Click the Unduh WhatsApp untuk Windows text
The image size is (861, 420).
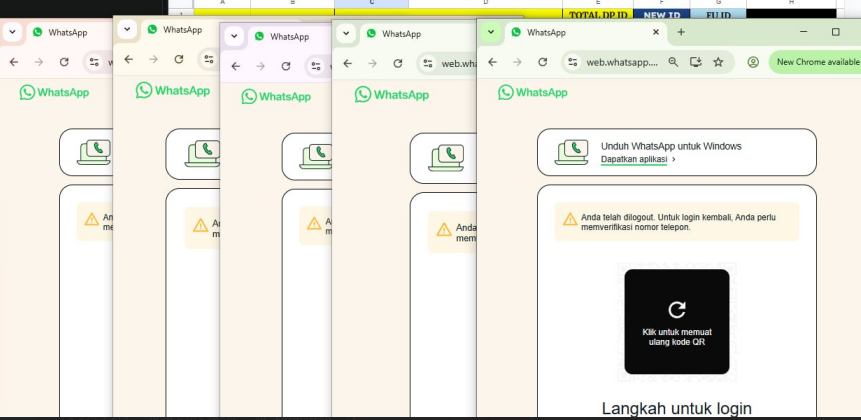pos(671,147)
